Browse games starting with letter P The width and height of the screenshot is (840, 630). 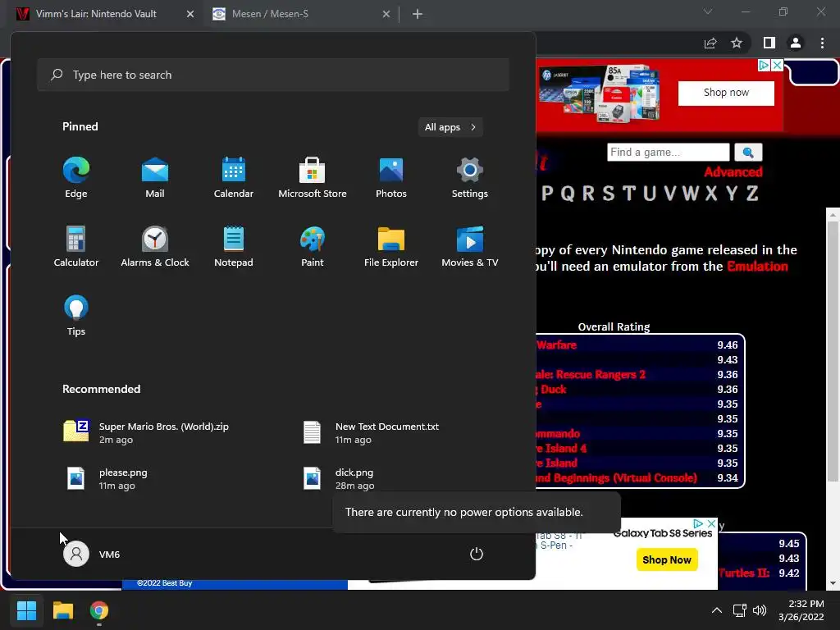(547, 194)
